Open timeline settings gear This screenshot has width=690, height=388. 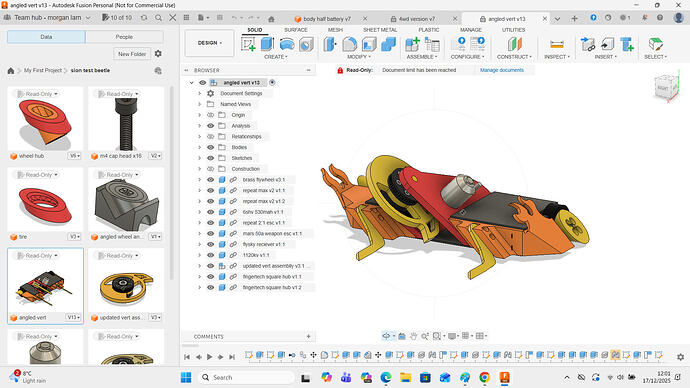tap(680, 357)
